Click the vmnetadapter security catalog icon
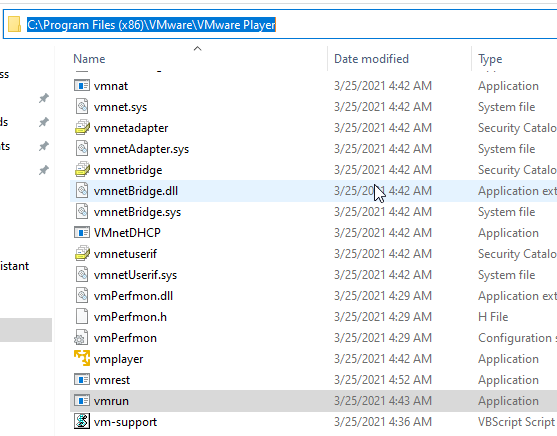 point(82,128)
